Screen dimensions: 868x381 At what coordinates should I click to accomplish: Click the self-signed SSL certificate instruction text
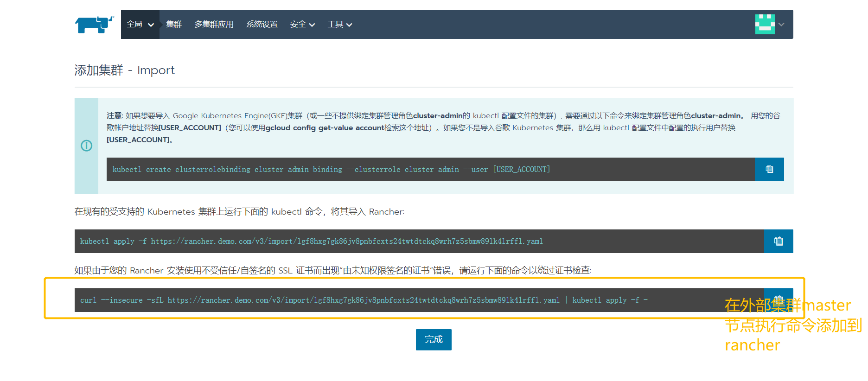click(x=333, y=270)
